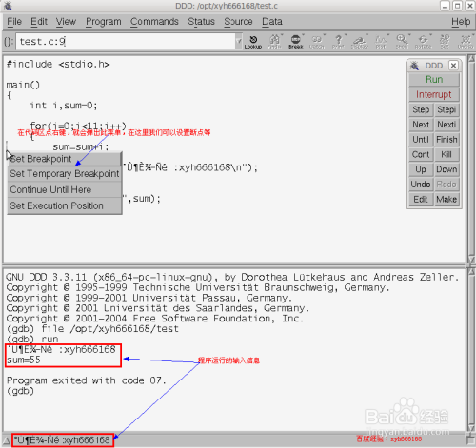Click the greyed-out Redo button
476x448 pixels.
pos(446,185)
